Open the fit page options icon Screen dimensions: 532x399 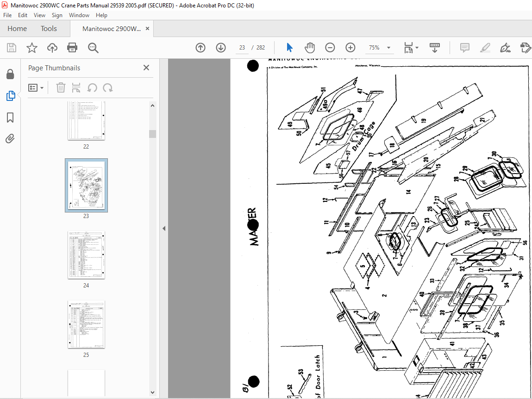point(411,48)
